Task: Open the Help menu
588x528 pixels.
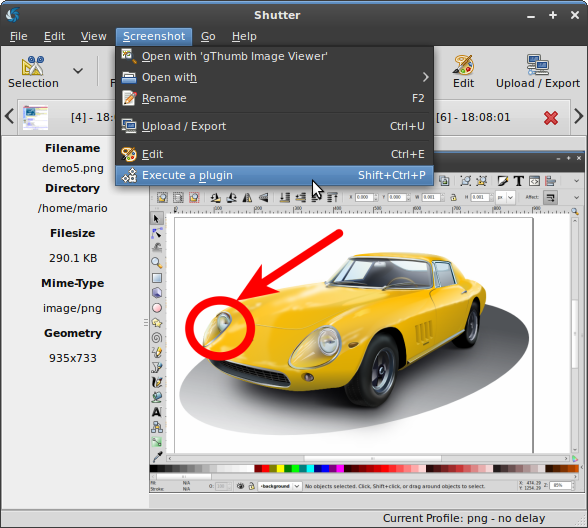Action: pyautogui.click(x=244, y=36)
